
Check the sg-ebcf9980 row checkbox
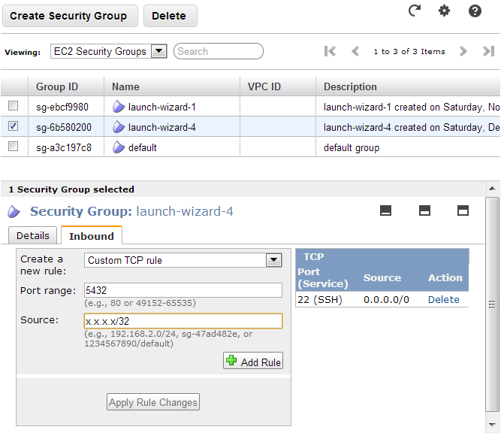point(14,105)
